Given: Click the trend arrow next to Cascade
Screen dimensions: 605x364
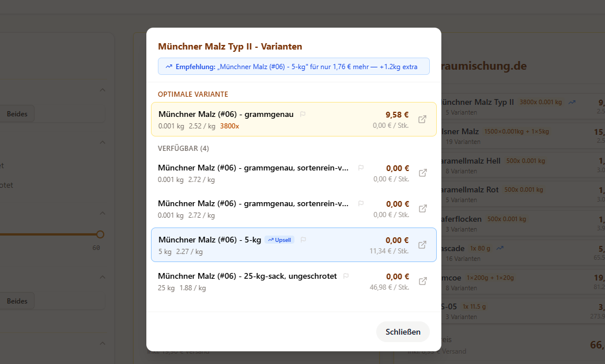Looking at the screenshot, I should coord(499,247).
